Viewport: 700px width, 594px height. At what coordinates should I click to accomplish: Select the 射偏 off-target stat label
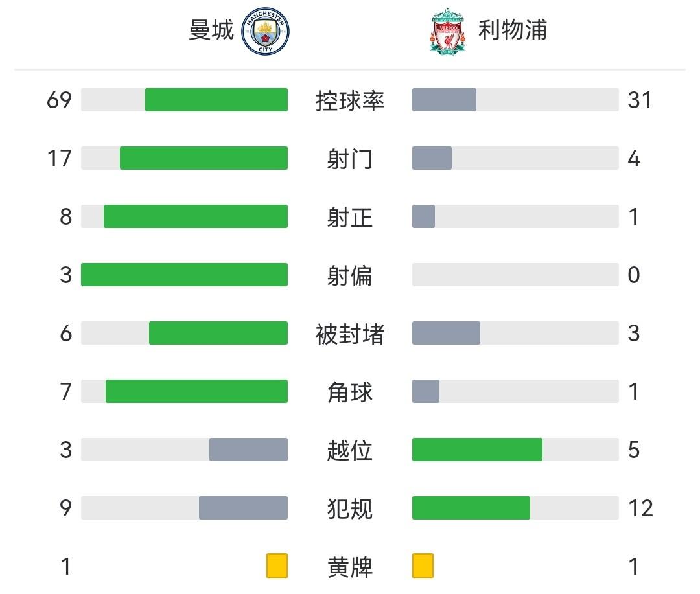(350, 275)
